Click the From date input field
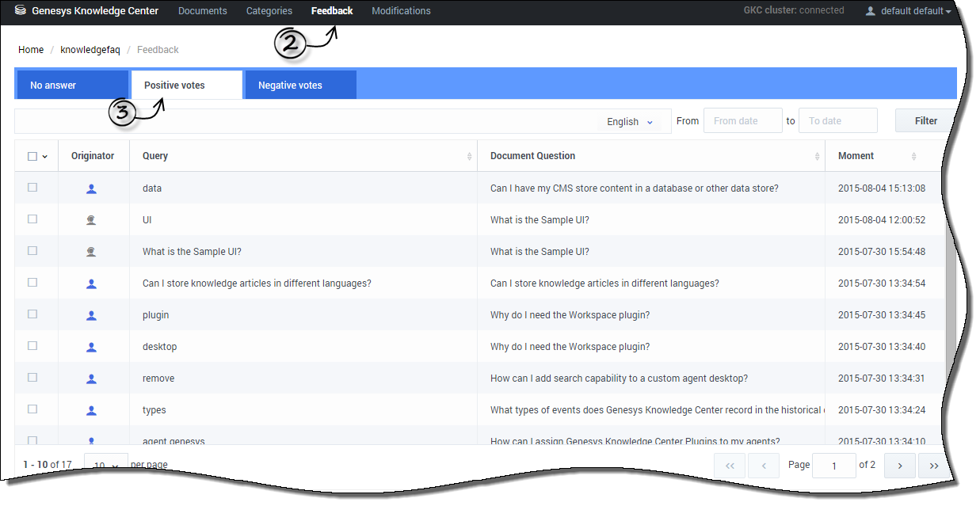The width and height of the screenshot is (980, 506). [742, 121]
